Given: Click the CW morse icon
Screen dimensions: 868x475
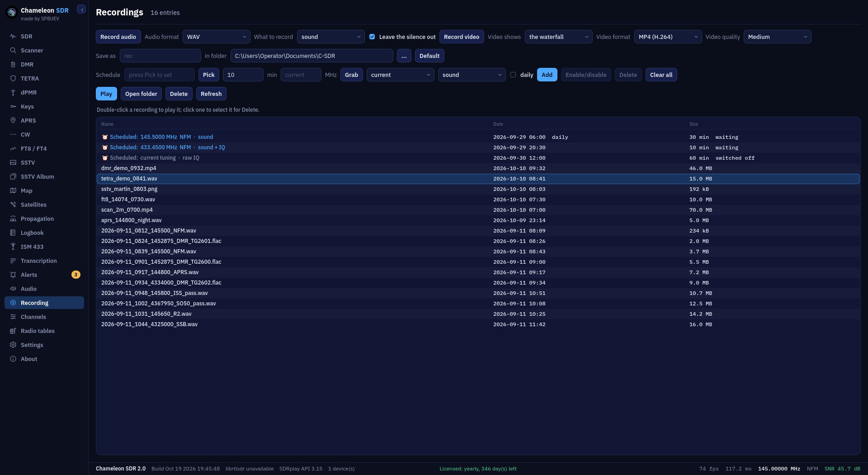Looking at the screenshot, I should coord(13,135).
